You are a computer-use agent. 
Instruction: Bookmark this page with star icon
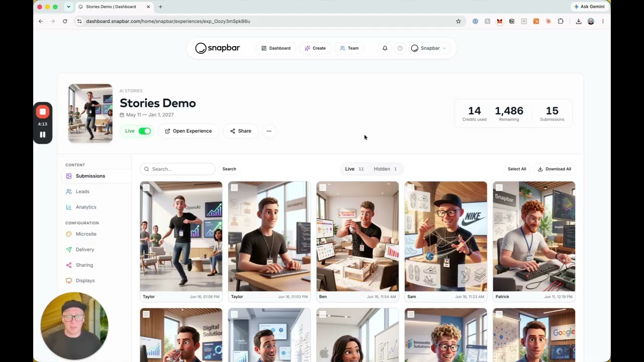pos(458,21)
